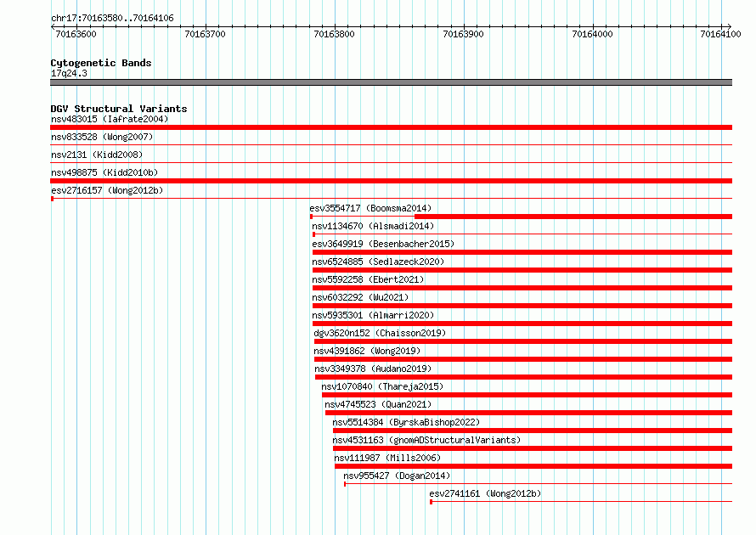Click the red bar under nsv3349378
This screenshot has height=535, width=756.
click(523, 377)
